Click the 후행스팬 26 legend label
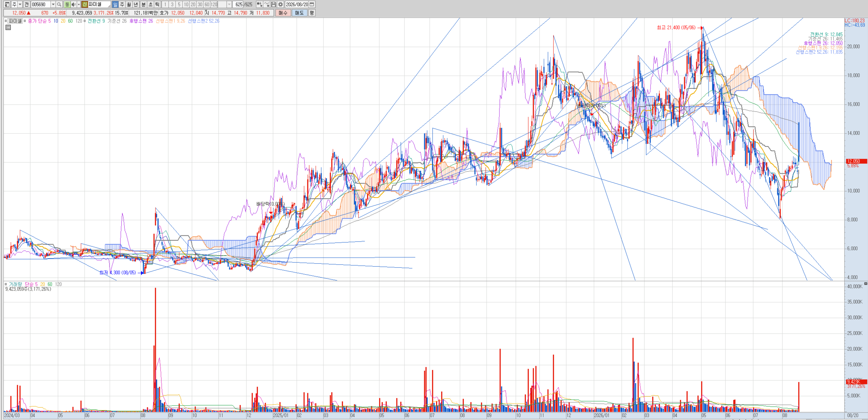The image size is (868, 420). pyautogui.click(x=141, y=21)
